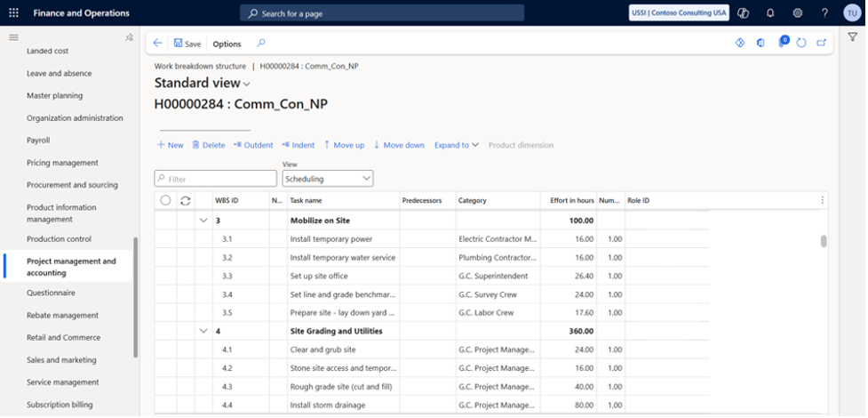Open grid options three-dot menu
The width and height of the screenshot is (868, 418).
(x=822, y=201)
